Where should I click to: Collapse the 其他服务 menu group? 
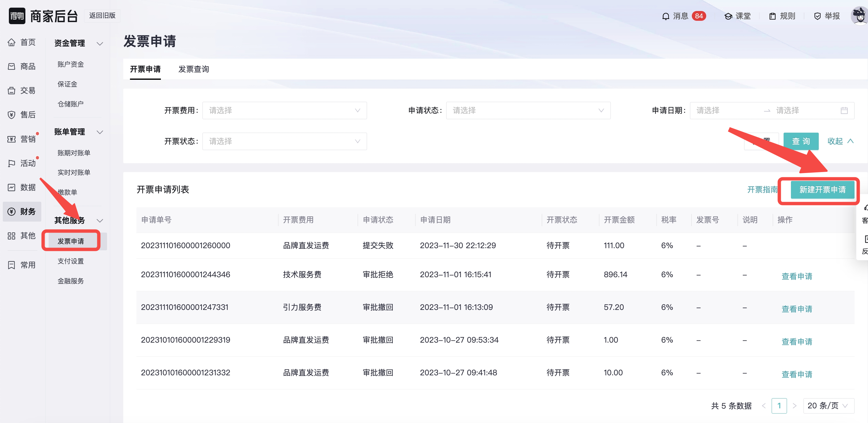(x=100, y=221)
